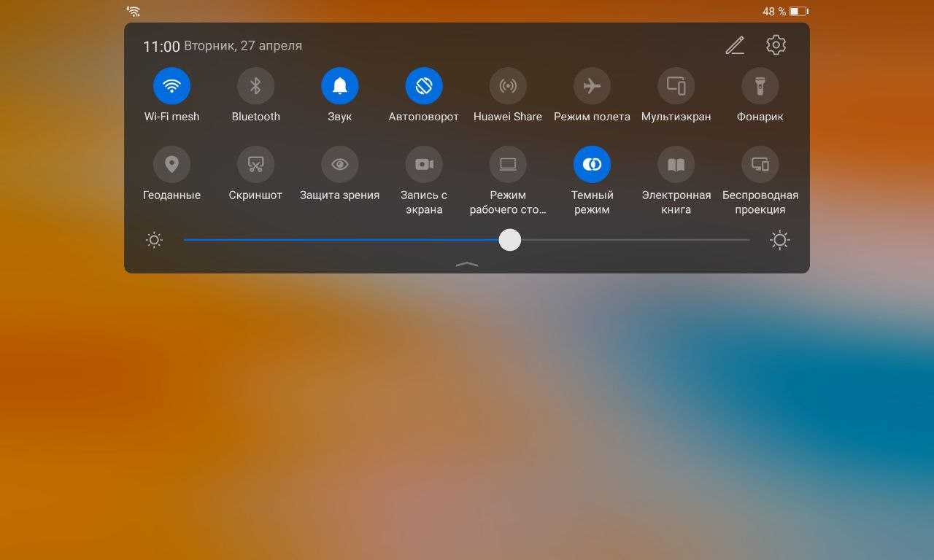934x560 pixels.
Task: Collapse the panel with the bottom chevron
Action: (x=467, y=264)
